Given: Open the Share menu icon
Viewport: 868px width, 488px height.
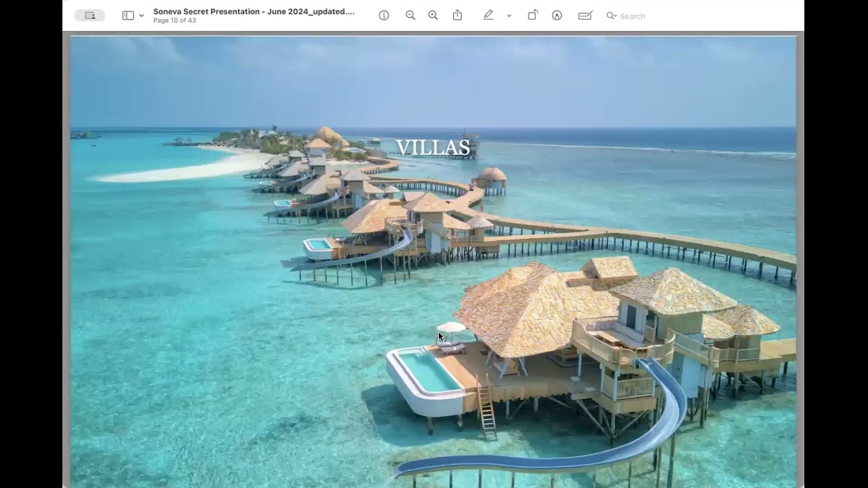Looking at the screenshot, I should pyautogui.click(x=458, y=15).
